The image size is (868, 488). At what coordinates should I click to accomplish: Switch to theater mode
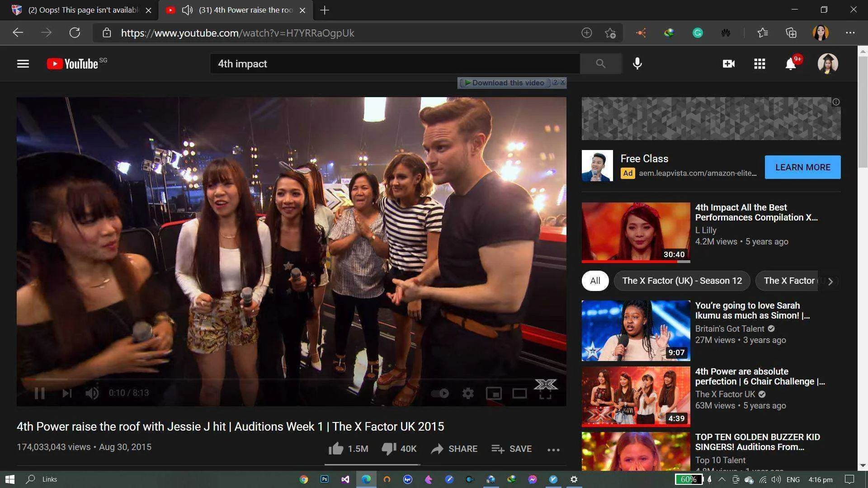pos(519,393)
